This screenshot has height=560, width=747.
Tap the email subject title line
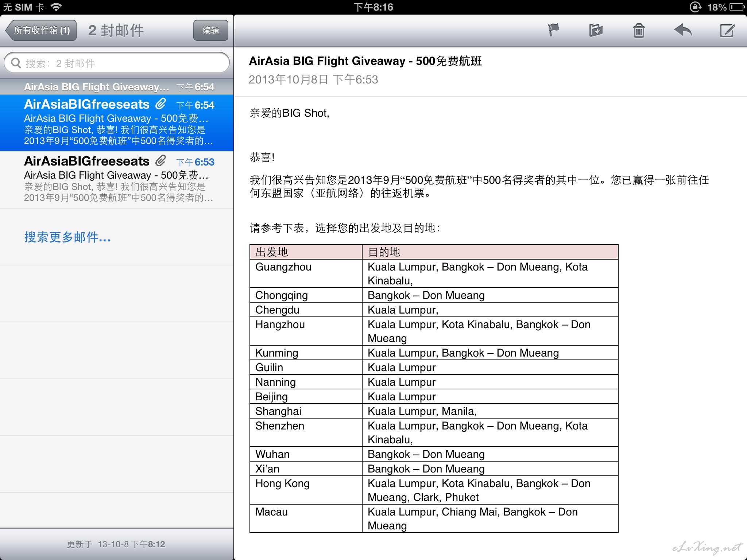point(365,61)
